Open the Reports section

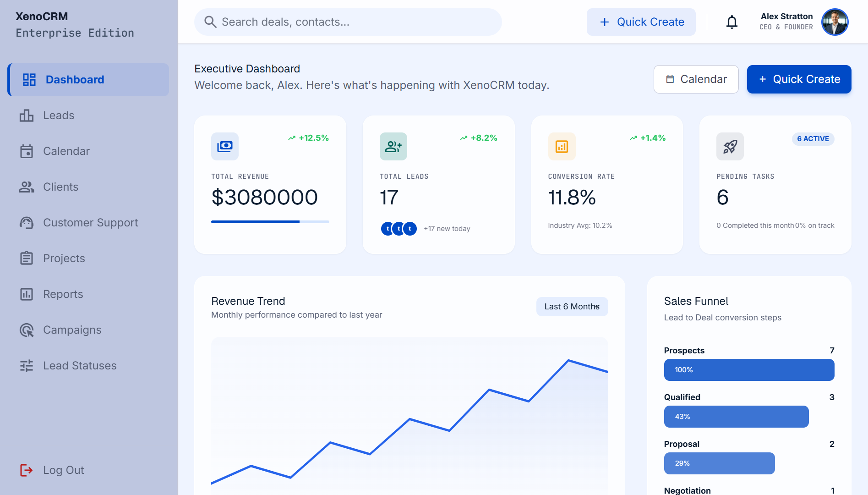[88, 294]
